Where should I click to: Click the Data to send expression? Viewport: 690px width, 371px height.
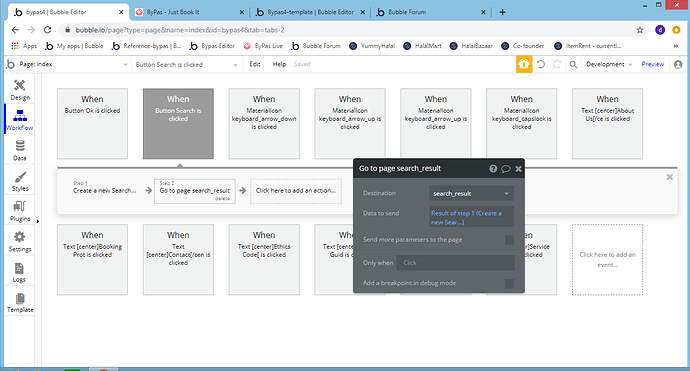tap(471, 217)
